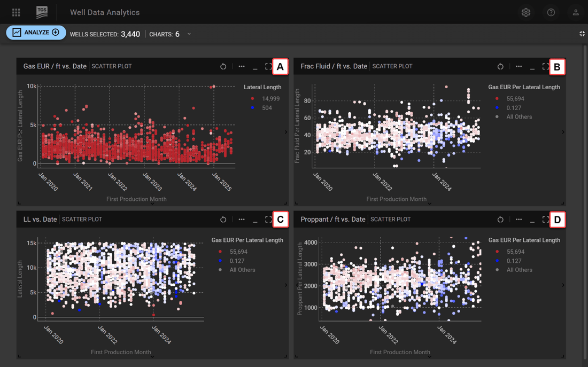
Task: Reset the Frac Fluid / ft chart
Action: pos(500,67)
